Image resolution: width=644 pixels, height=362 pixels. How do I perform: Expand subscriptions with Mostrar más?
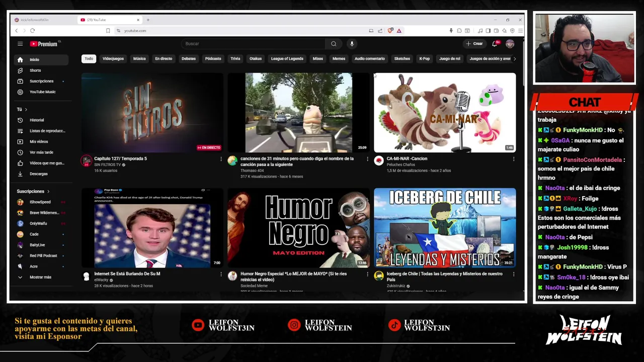tap(42, 277)
